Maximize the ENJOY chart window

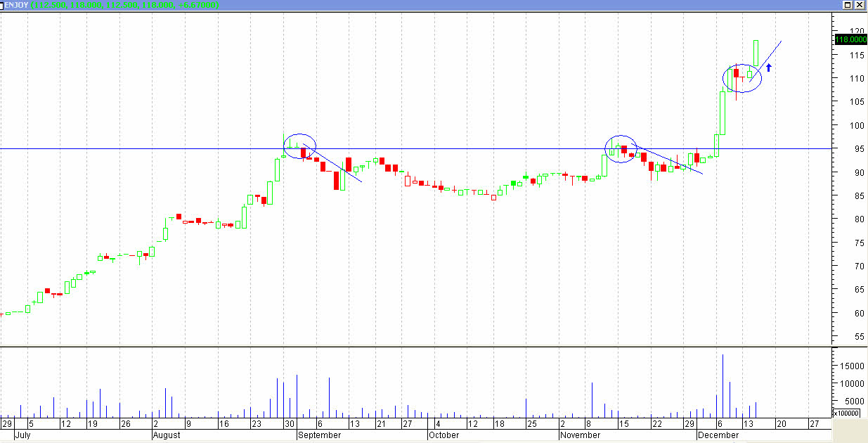[848, 5]
